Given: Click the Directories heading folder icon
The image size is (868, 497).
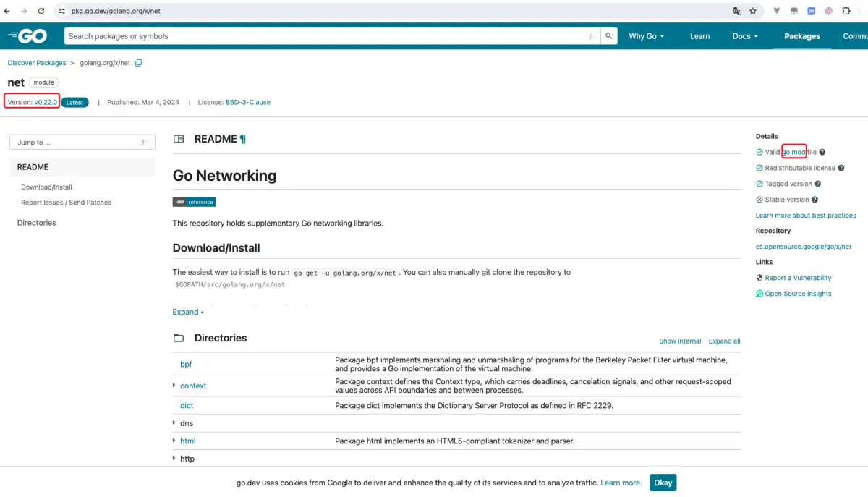Looking at the screenshot, I should click(179, 338).
